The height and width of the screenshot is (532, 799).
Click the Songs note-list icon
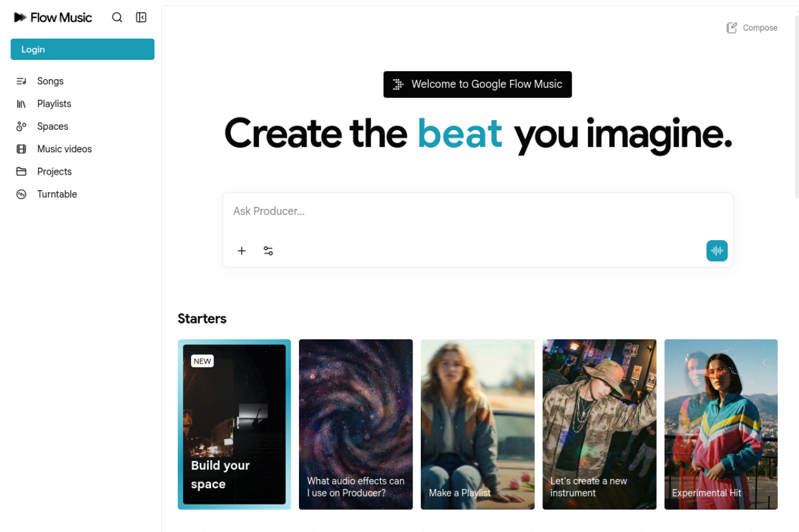click(x=21, y=81)
